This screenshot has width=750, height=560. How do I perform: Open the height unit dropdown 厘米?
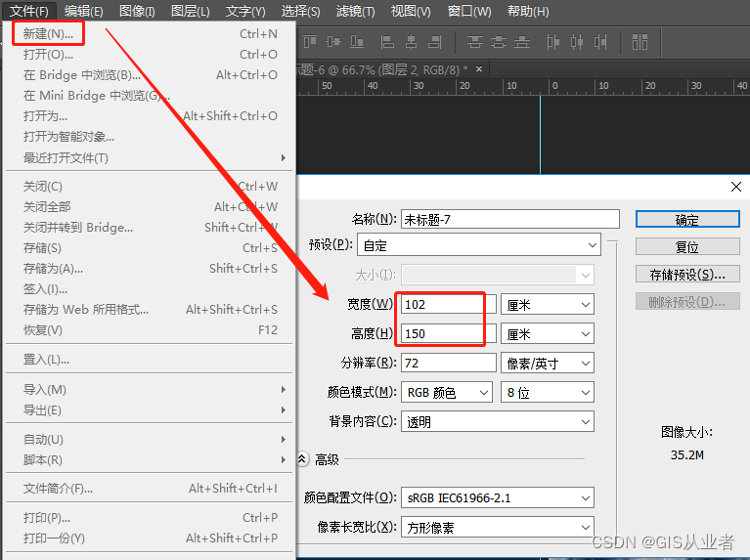pyautogui.click(x=548, y=334)
